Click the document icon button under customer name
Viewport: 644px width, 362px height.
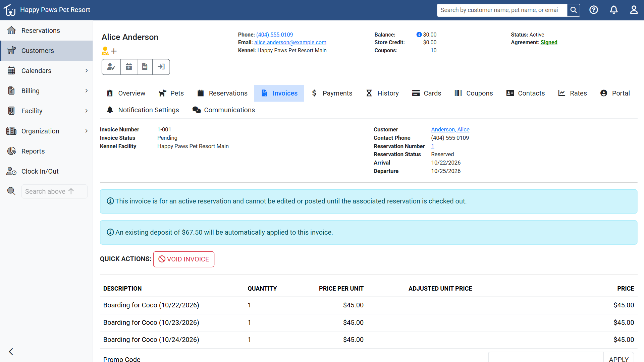(145, 67)
